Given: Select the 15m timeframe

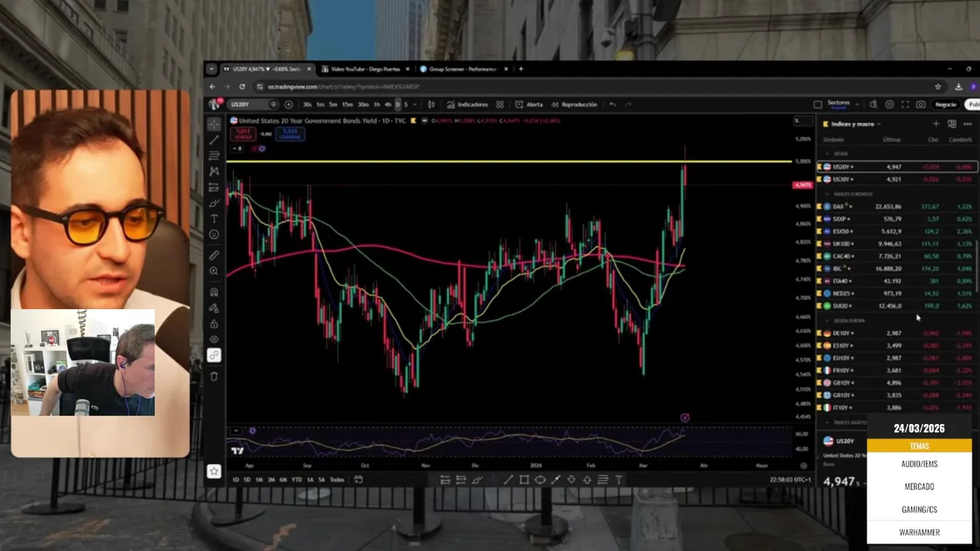Looking at the screenshot, I should point(348,104).
